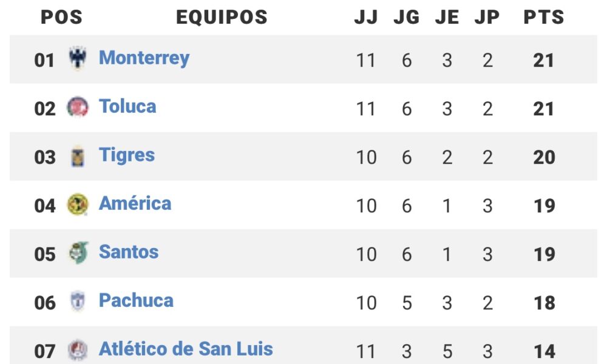607x364 pixels.
Task: Select the PTS column header
Action: point(544,17)
